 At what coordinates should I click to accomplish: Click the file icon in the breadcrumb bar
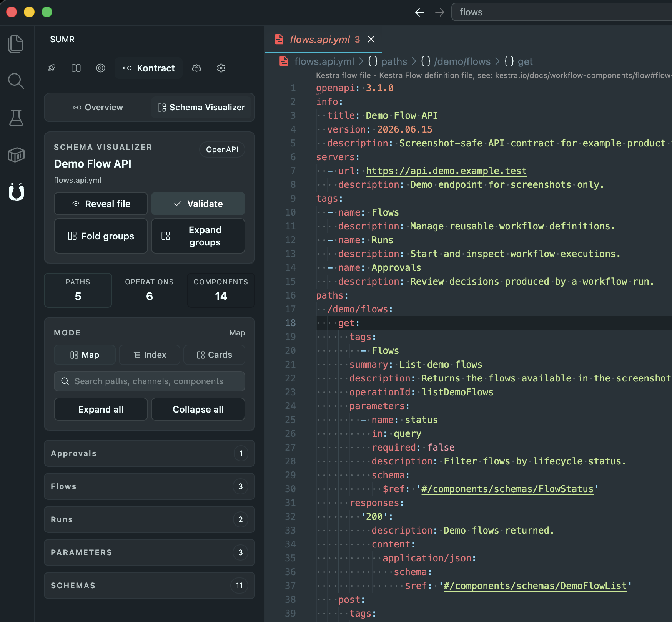click(284, 61)
